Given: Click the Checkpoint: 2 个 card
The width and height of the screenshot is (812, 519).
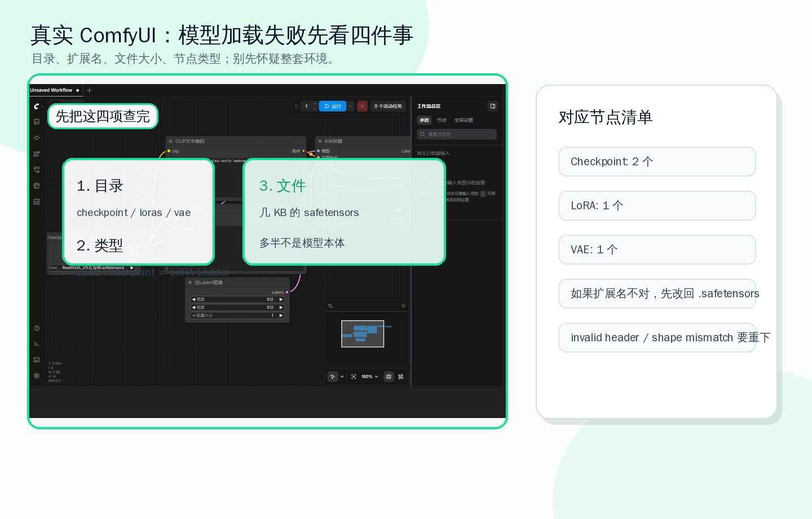Looking at the screenshot, I should pyautogui.click(x=657, y=162).
